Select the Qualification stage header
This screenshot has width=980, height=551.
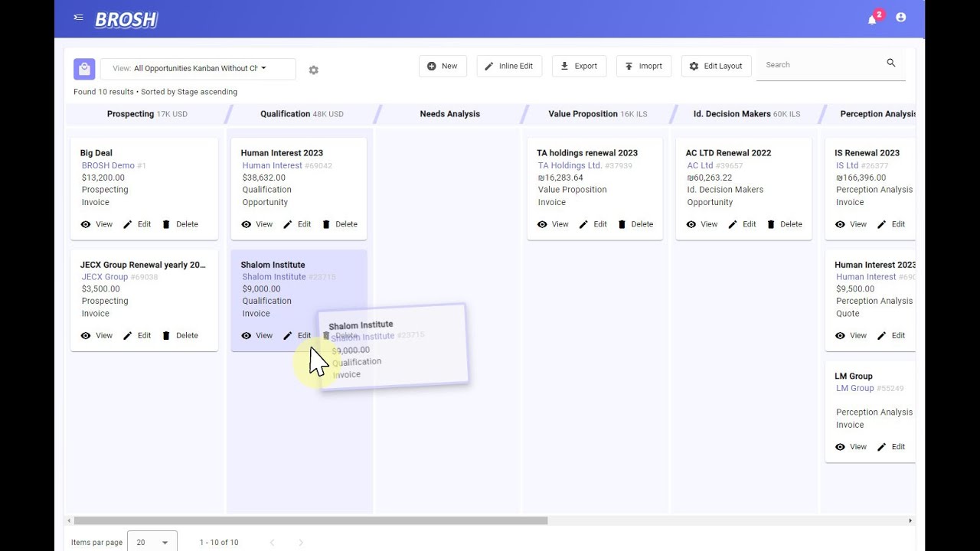point(302,114)
